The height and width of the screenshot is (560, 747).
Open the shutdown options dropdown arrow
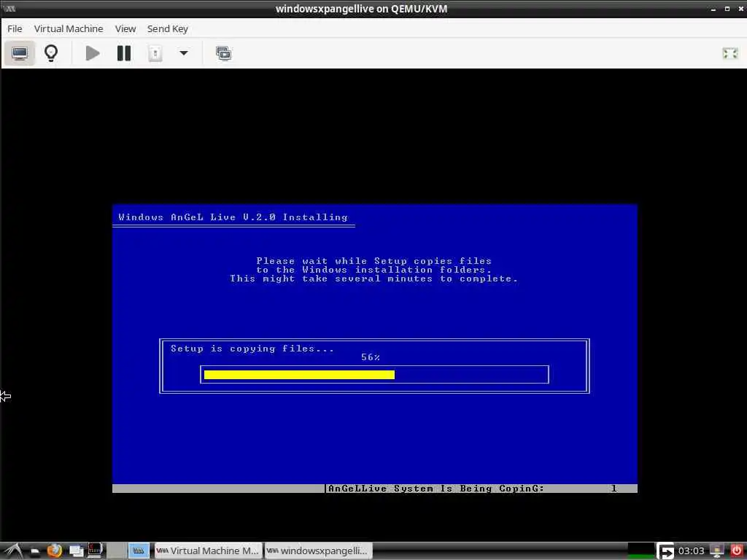[183, 52]
